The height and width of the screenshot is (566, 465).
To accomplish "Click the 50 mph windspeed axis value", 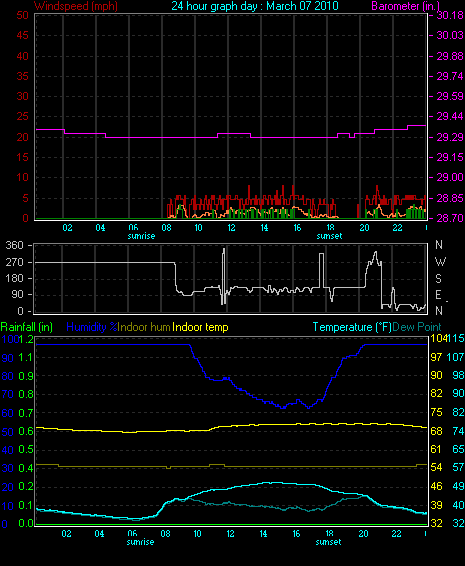I will (22, 15).
